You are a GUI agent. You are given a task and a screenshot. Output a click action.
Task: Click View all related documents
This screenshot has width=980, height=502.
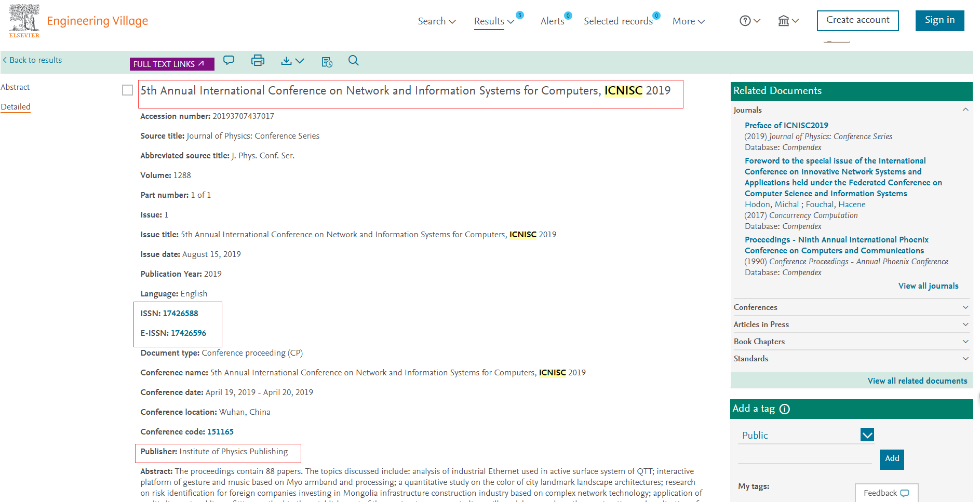click(917, 381)
